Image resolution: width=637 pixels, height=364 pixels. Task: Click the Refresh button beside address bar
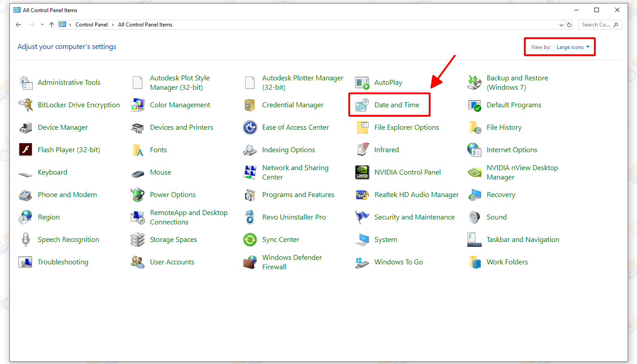tap(569, 25)
